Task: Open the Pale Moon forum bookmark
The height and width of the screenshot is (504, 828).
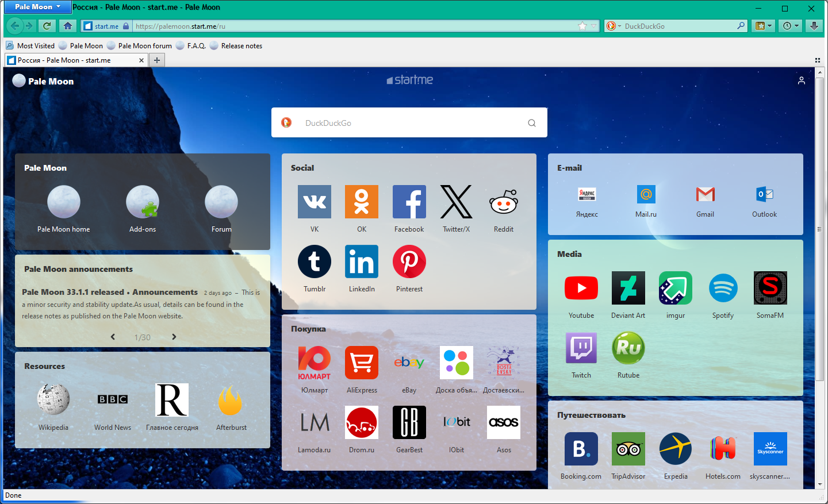Action: pos(139,46)
